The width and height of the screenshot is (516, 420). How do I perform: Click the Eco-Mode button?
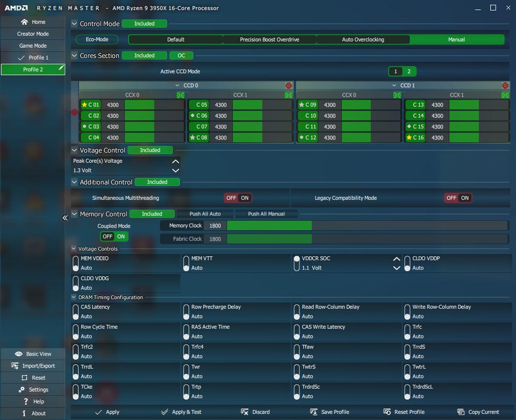pos(97,39)
